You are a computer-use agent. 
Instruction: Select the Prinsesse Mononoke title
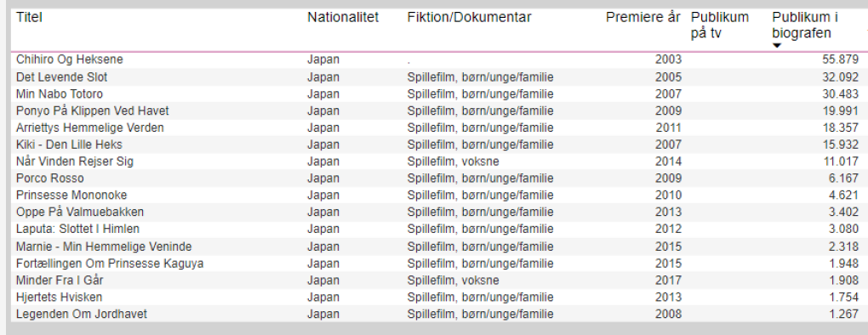coord(71,196)
